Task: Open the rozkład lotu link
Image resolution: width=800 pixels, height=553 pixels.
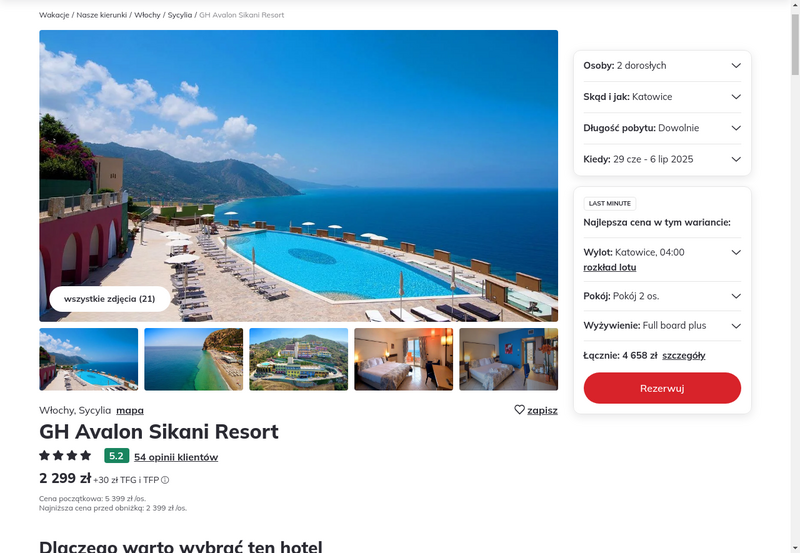Action: click(610, 267)
